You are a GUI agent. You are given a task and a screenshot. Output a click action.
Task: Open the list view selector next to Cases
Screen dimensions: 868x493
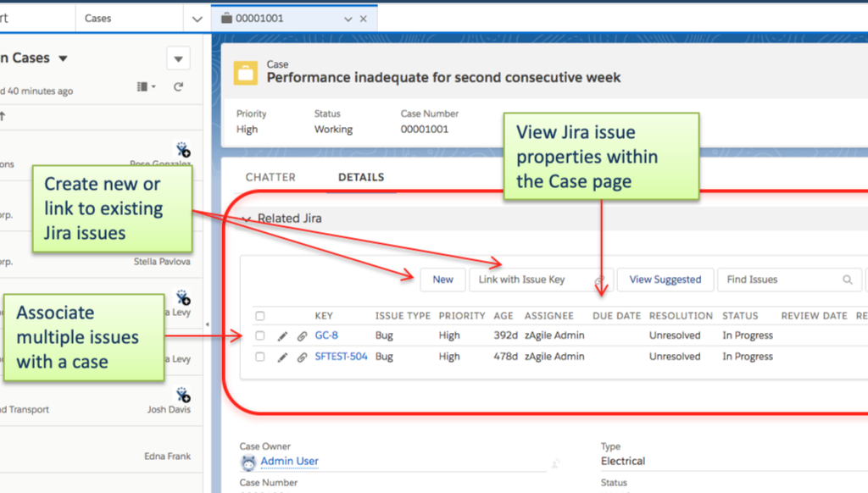tap(197, 17)
